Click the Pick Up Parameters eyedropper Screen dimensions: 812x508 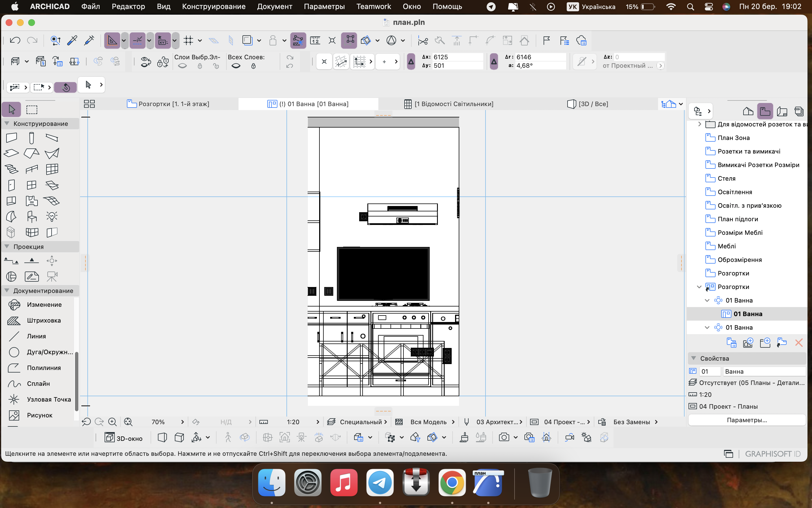coord(72,41)
